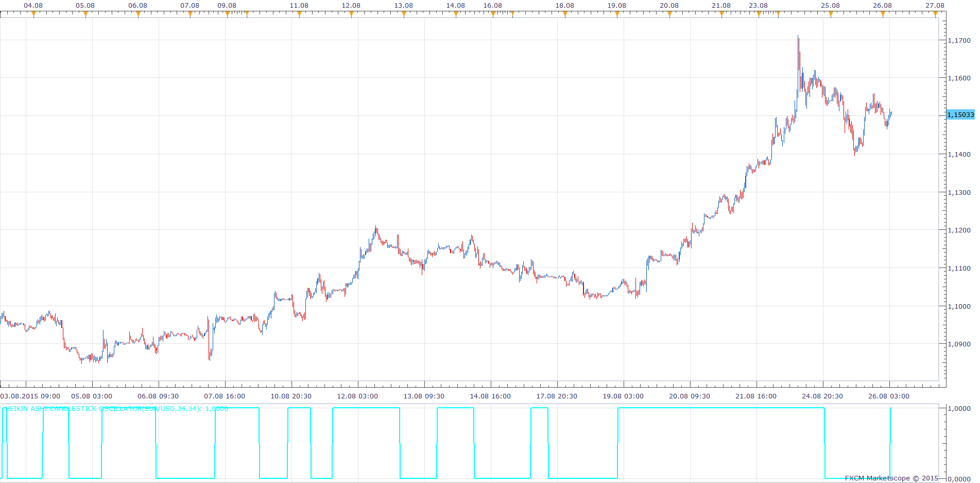
Task: Click the 24.08 20:30 time axis label
Action: [822, 396]
